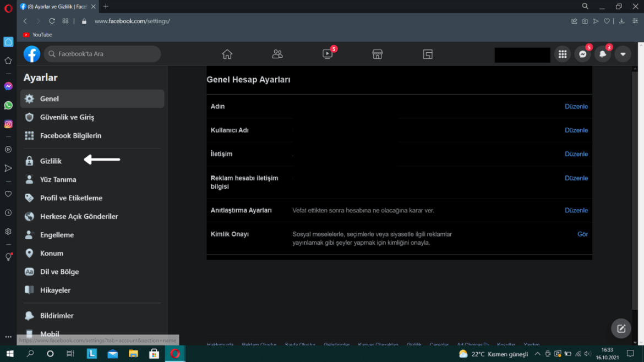Open the notifications bell icon

click(x=603, y=54)
